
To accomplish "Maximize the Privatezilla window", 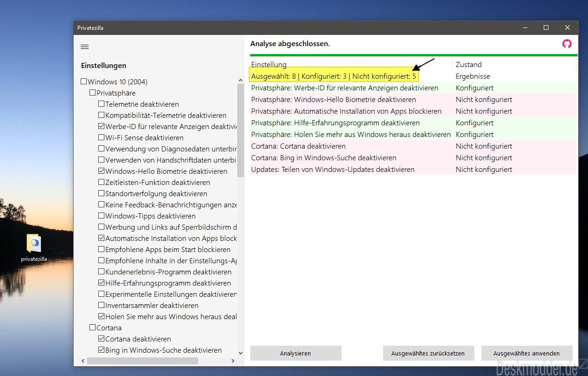I will 546,27.
